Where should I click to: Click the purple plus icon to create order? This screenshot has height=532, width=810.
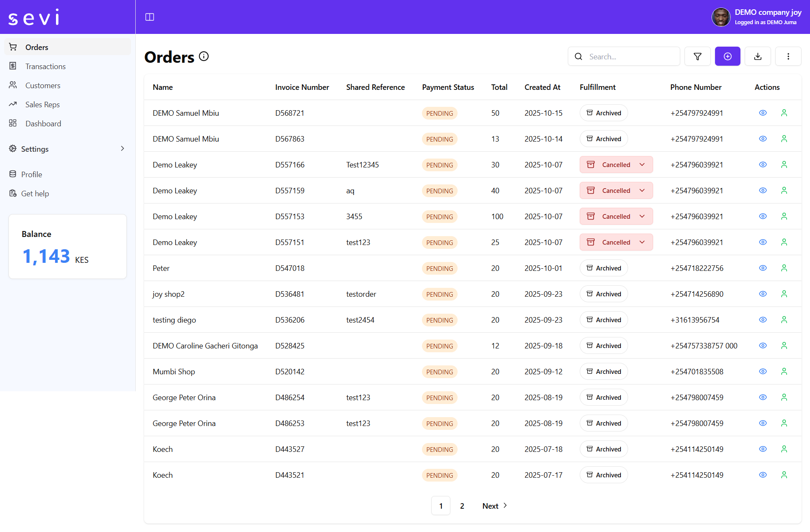coord(727,56)
